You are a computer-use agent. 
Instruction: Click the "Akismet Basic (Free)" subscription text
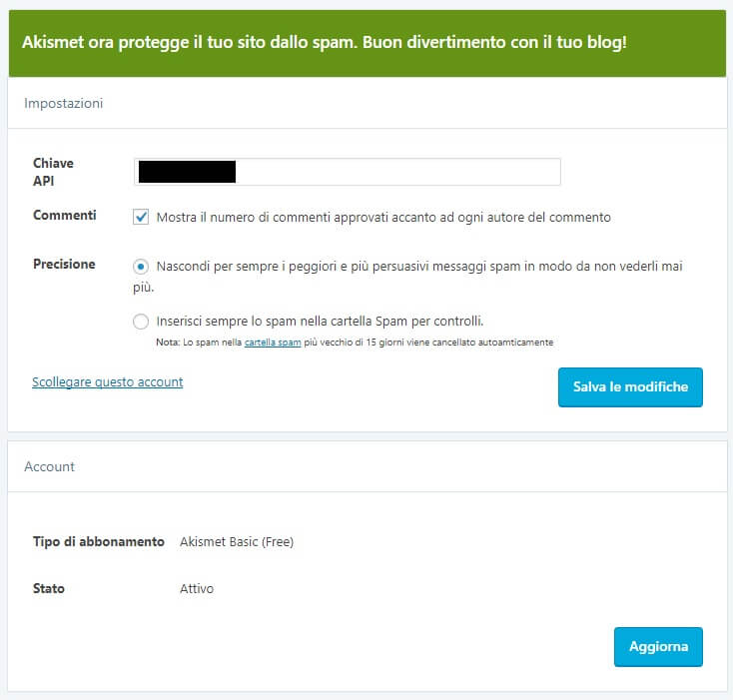[237, 542]
